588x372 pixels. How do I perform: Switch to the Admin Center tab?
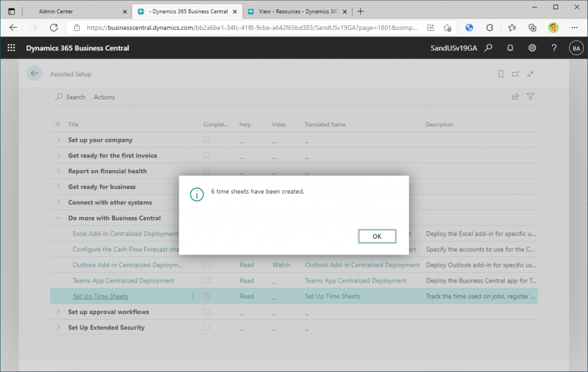[x=56, y=11]
